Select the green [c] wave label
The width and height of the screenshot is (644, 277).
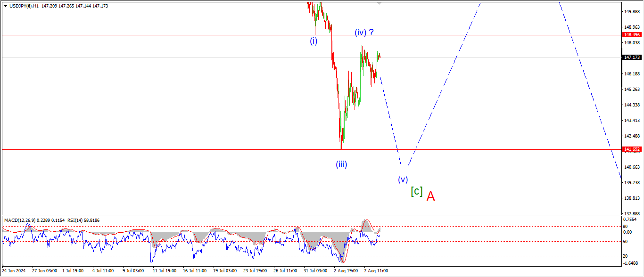416,191
